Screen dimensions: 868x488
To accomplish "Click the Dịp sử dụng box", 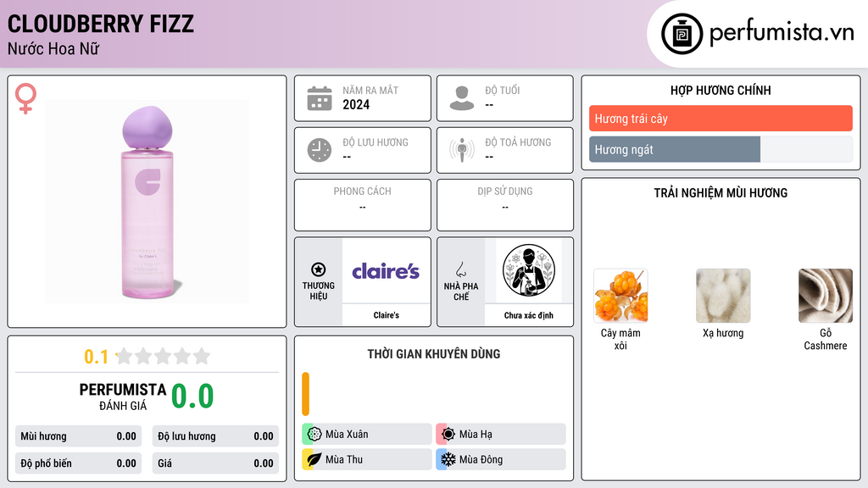I will tap(505, 205).
